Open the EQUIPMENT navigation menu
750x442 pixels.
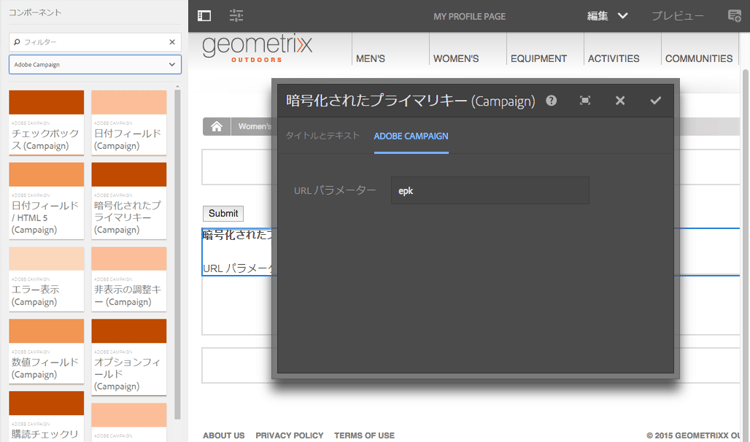(539, 58)
